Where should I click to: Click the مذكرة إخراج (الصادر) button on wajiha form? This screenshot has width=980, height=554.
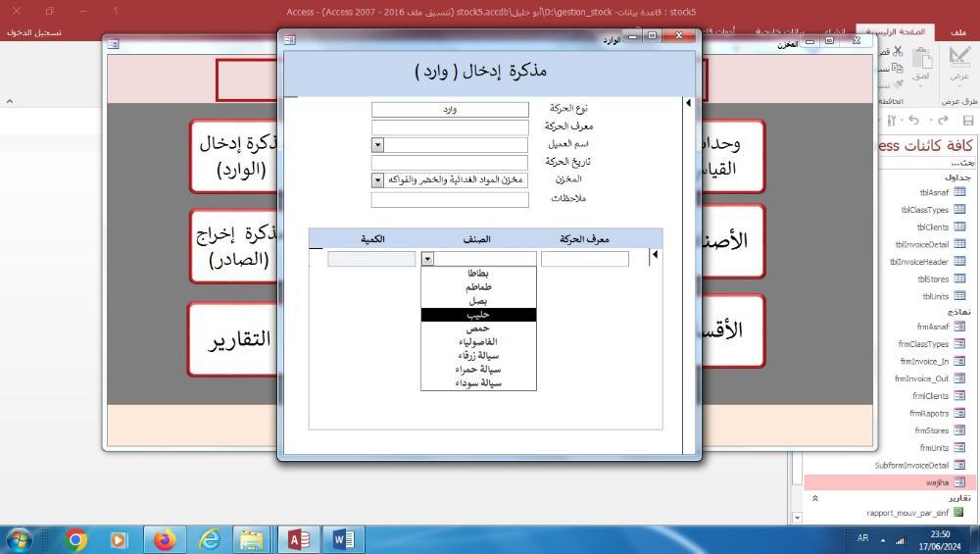(x=235, y=246)
